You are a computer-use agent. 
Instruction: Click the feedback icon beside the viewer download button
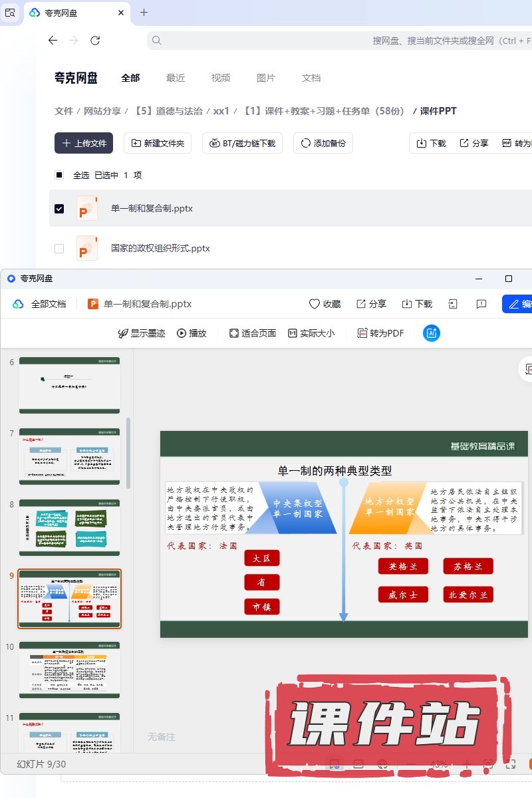[481, 304]
